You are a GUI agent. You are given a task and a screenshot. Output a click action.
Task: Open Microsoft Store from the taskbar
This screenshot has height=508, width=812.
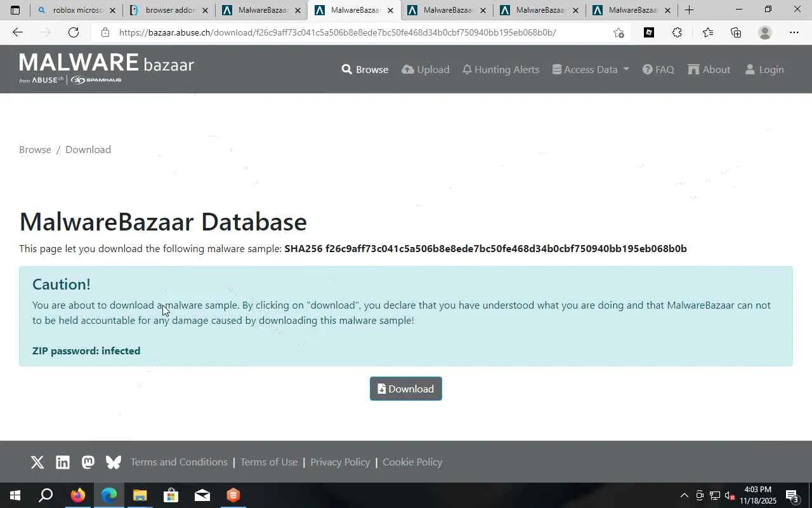[x=171, y=495]
